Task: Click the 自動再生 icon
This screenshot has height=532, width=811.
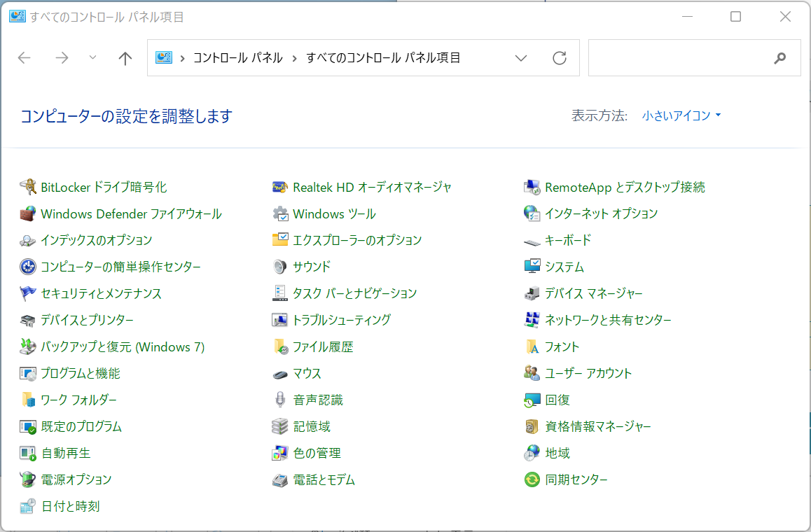Action: pyautogui.click(x=27, y=453)
